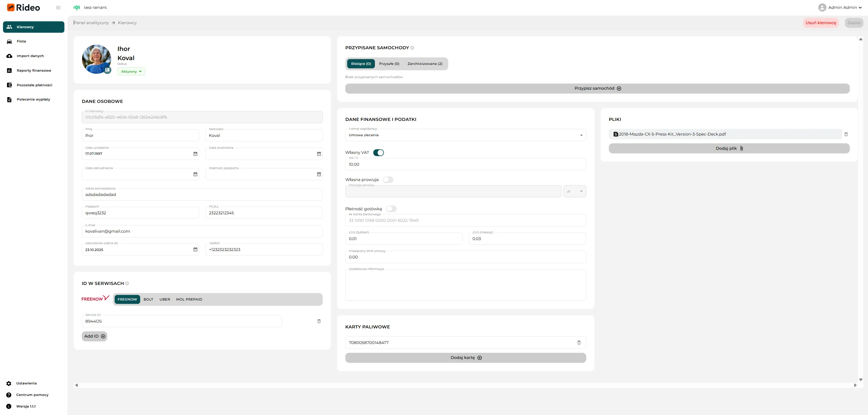Open Panel analityczny breadcrumb link
The width and height of the screenshot is (868, 415).
point(91,23)
